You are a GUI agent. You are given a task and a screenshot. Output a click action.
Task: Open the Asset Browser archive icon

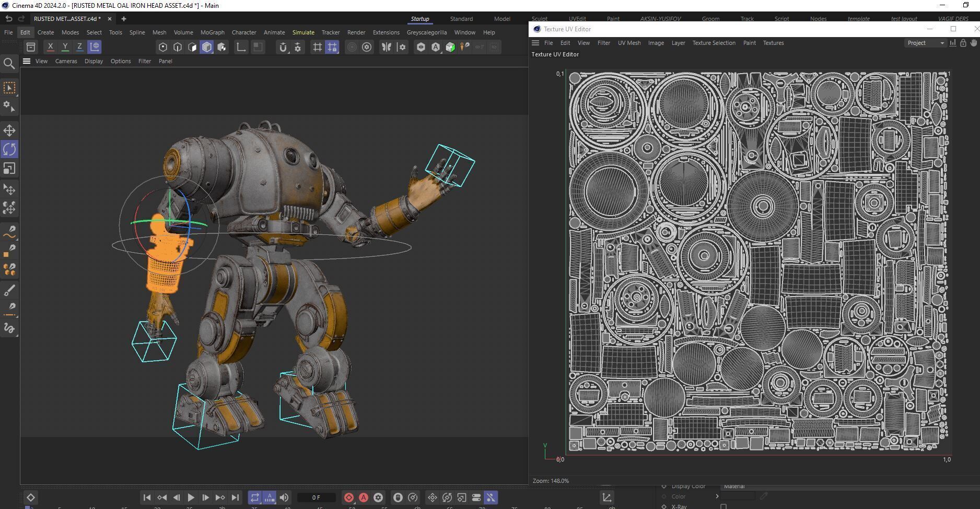(x=31, y=47)
